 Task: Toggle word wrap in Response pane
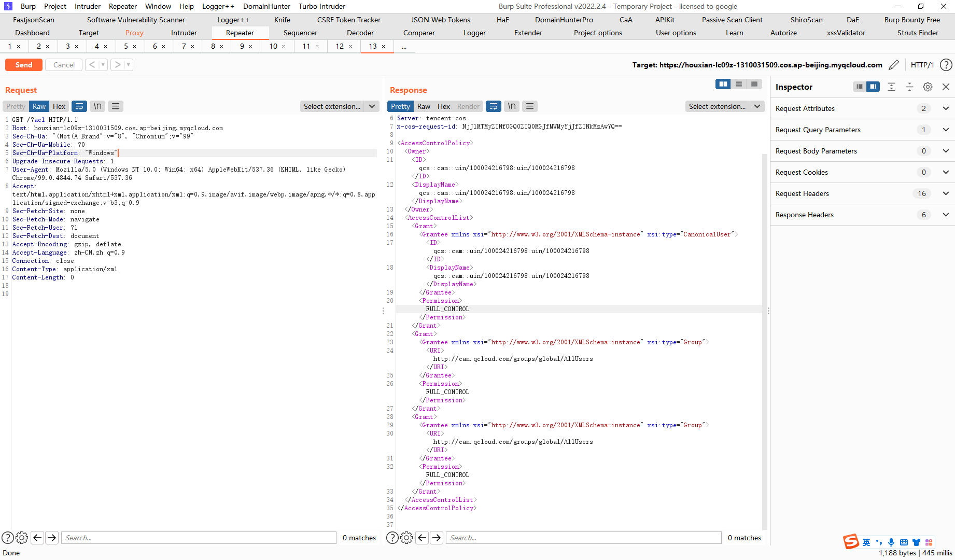[x=494, y=106]
